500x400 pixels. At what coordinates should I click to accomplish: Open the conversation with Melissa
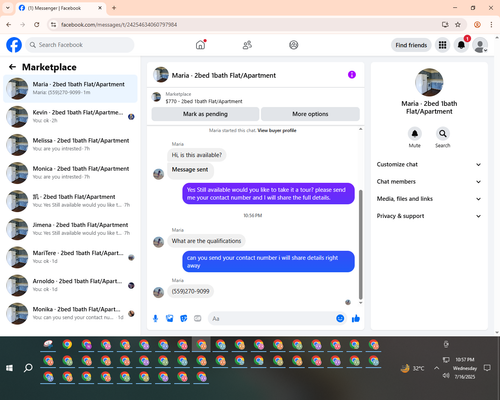[x=70, y=145]
